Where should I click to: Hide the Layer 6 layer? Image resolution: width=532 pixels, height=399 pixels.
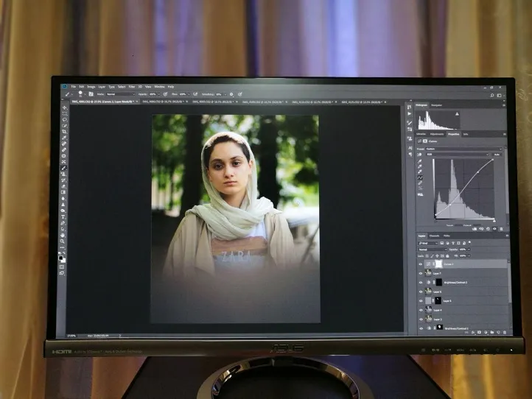click(x=421, y=292)
